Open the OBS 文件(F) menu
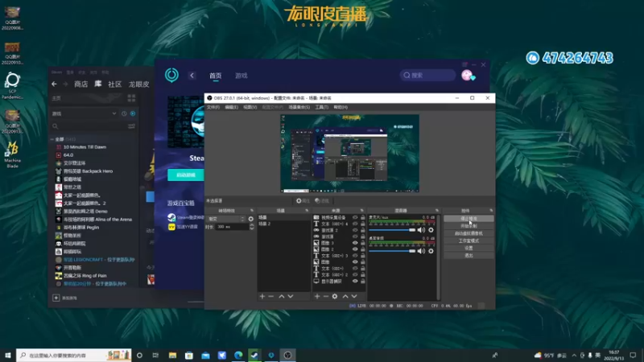 coord(213,107)
